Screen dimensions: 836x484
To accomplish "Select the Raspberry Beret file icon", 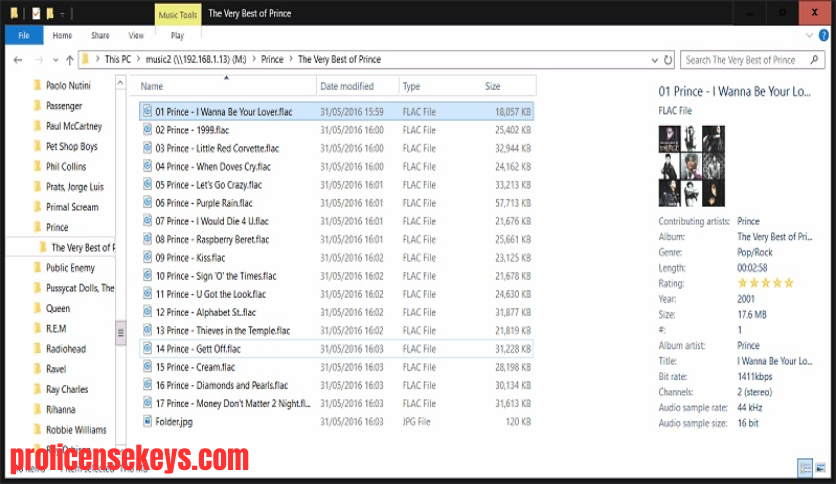I will 147,239.
